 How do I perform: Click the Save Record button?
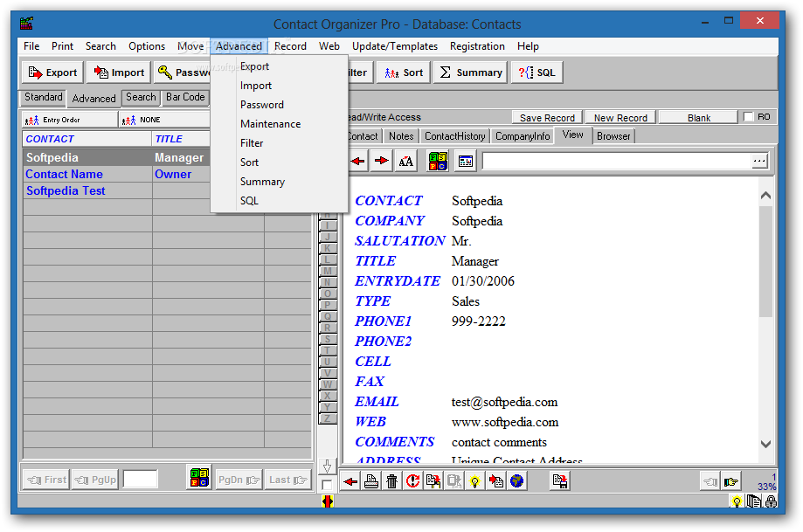(x=547, y=118)
